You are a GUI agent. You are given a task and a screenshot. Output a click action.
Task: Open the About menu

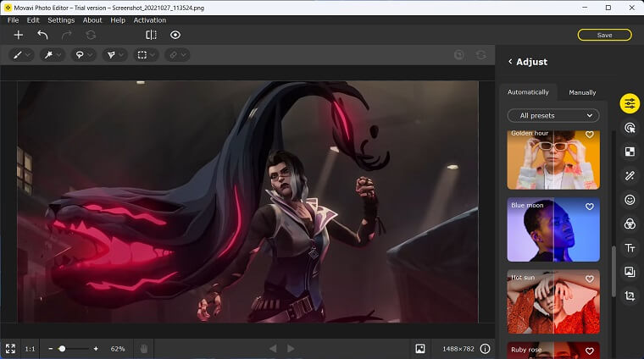[x=92, y=20]
